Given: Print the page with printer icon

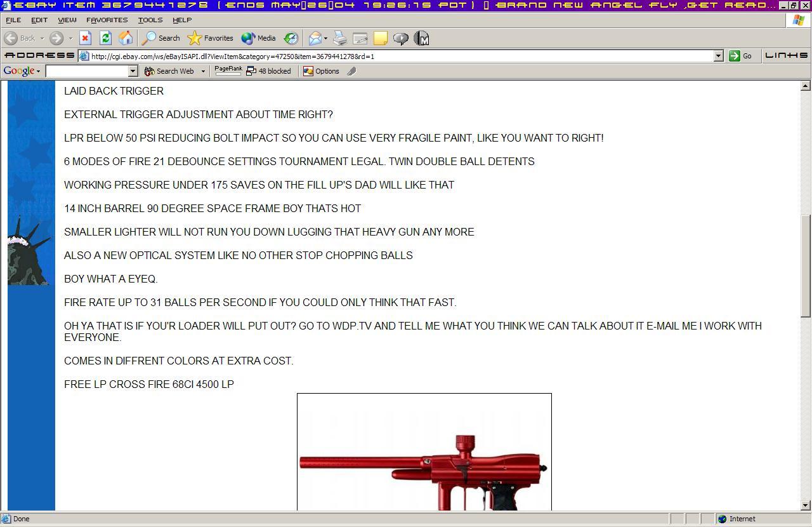Looking at the screenshot, I should (x=340, y=38).
